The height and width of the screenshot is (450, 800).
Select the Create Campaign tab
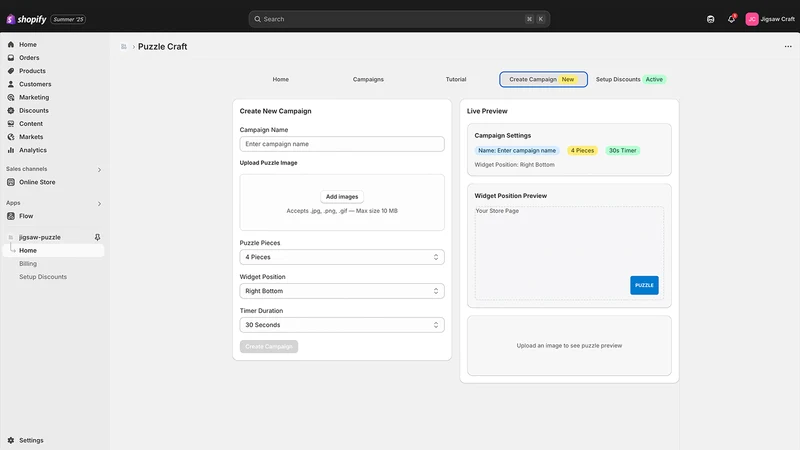tap(543, 80)
